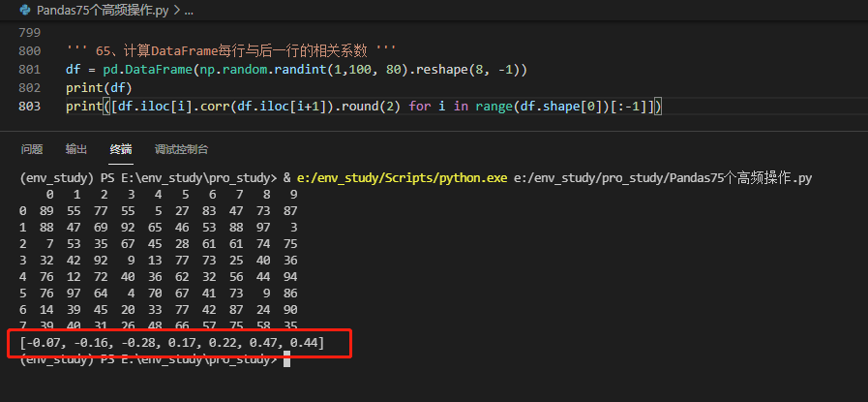This screenshot has width=868, height=402.
Task: Click line number 801 in the gutter
Action: (29, 70)
